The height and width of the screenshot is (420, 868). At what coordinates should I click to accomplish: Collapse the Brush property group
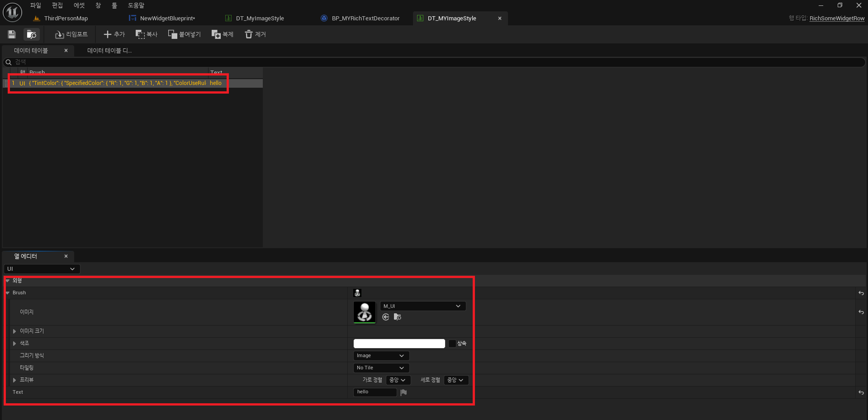8,293
